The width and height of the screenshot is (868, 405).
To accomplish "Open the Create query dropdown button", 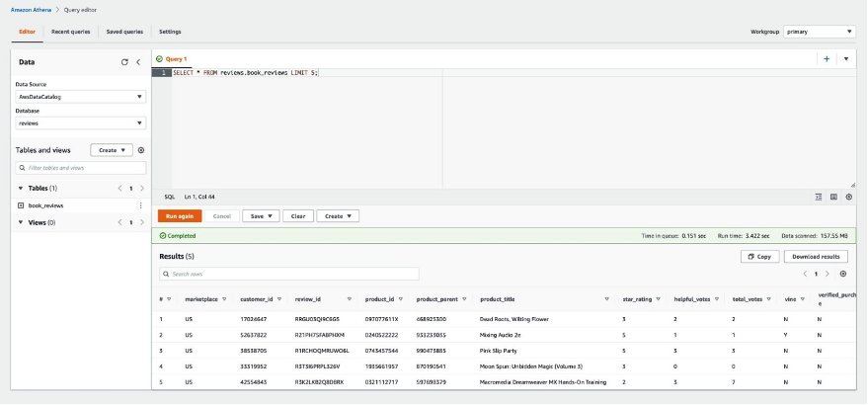I will click(338, 216).
